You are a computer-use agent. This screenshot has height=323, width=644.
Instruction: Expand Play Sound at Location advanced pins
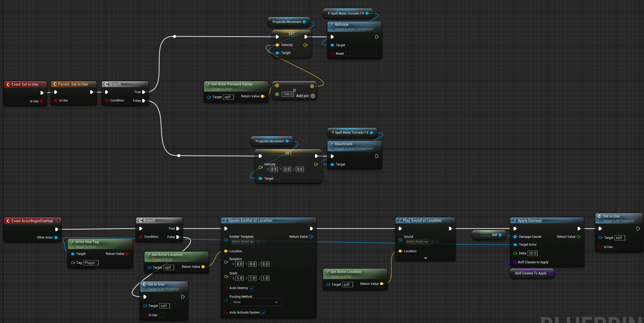click(425, 258)
